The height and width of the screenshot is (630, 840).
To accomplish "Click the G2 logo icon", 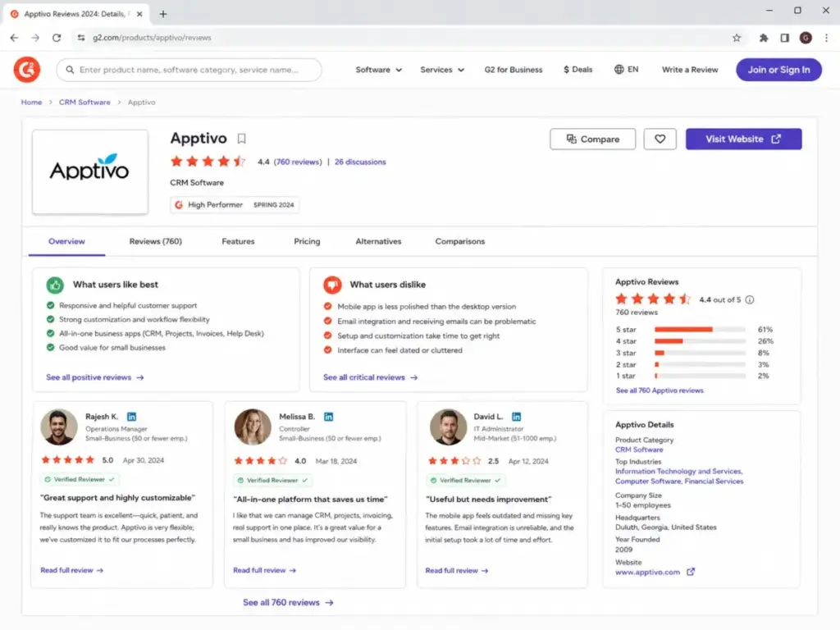I will 27,70.
